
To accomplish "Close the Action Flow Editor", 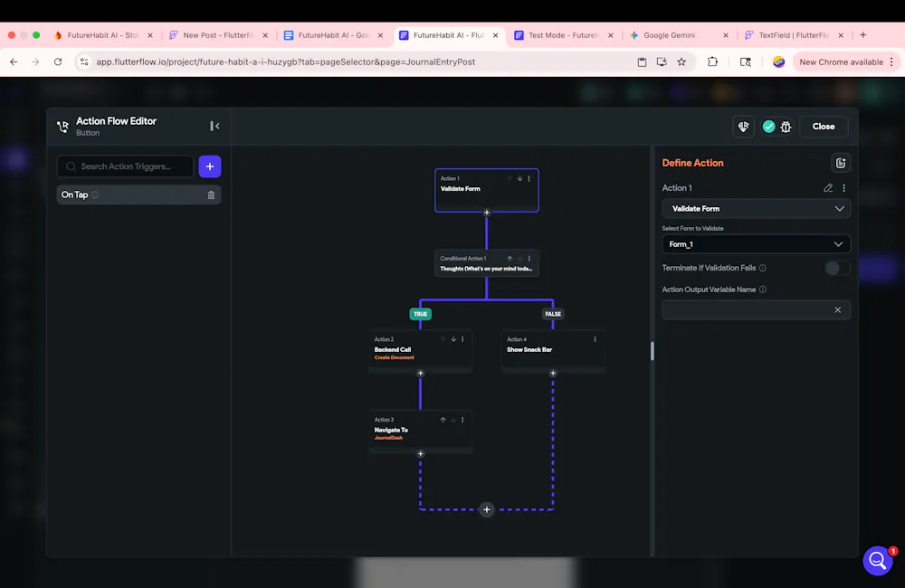I will [824, 127].
